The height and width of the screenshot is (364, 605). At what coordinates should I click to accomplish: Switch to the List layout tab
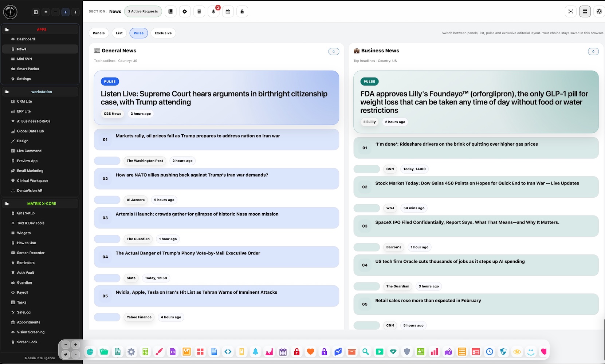coord(119,33)
